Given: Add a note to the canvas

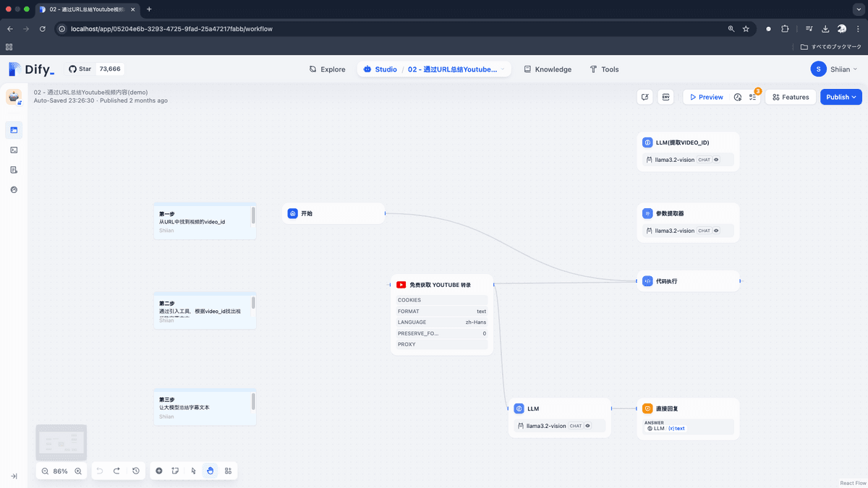Looking at the screenshot, I should (176, 471).
